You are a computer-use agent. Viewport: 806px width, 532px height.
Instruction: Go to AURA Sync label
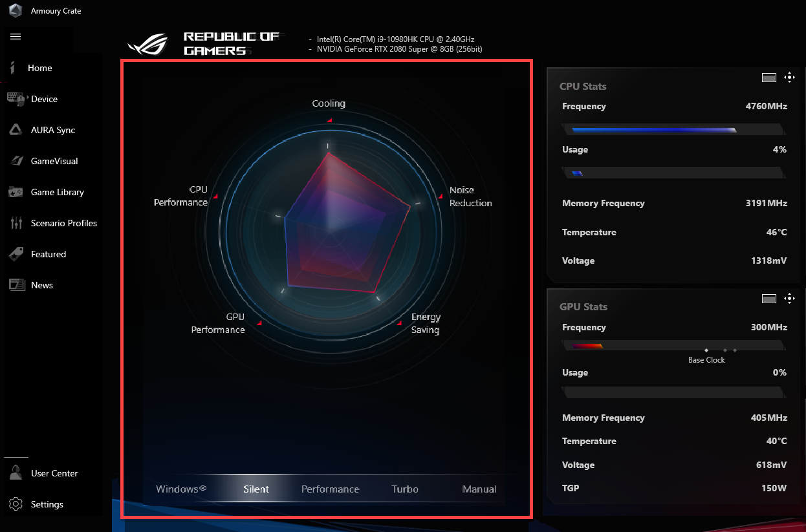53,130
